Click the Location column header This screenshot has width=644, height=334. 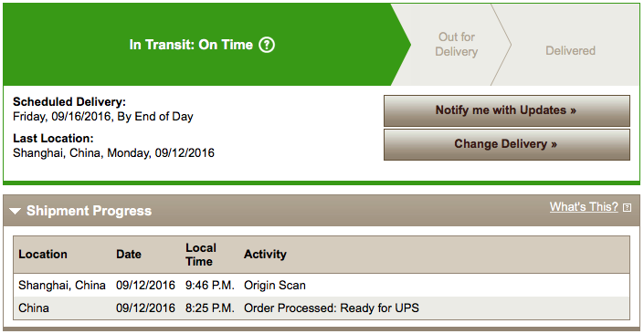click(43, 254)
